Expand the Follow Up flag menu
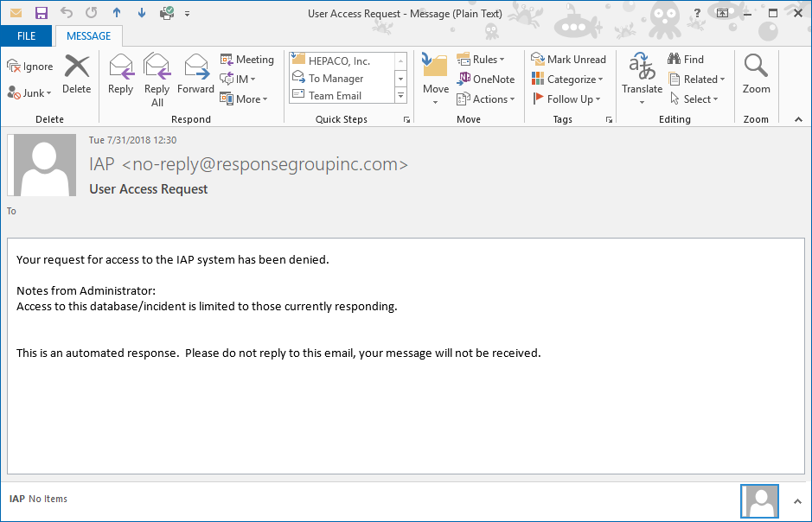Image resolution: width=812 pixels, height=522 pixels. point(567,99)
